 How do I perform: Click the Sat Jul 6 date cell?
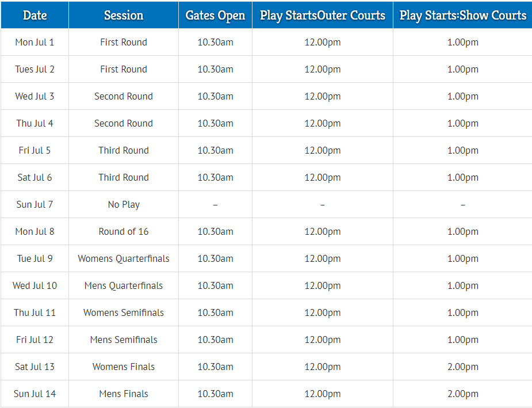[x=35, y=177]
